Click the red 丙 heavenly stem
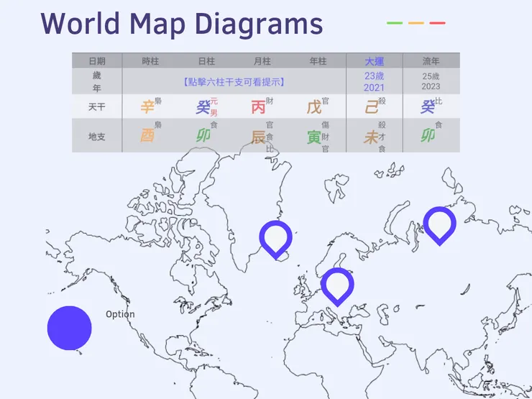Viewport: 532px width, 399px height. [258, 107]
